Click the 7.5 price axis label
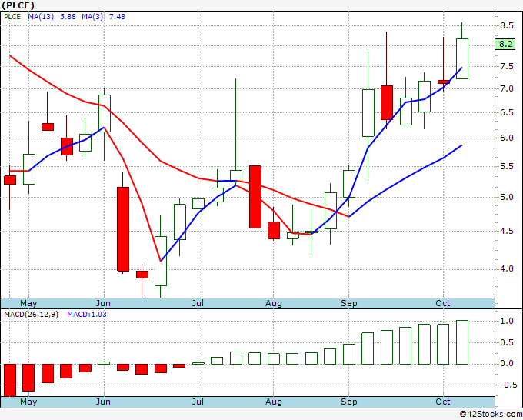The width and height of the screenshot is (523, 420). click(x=506, y=67)
